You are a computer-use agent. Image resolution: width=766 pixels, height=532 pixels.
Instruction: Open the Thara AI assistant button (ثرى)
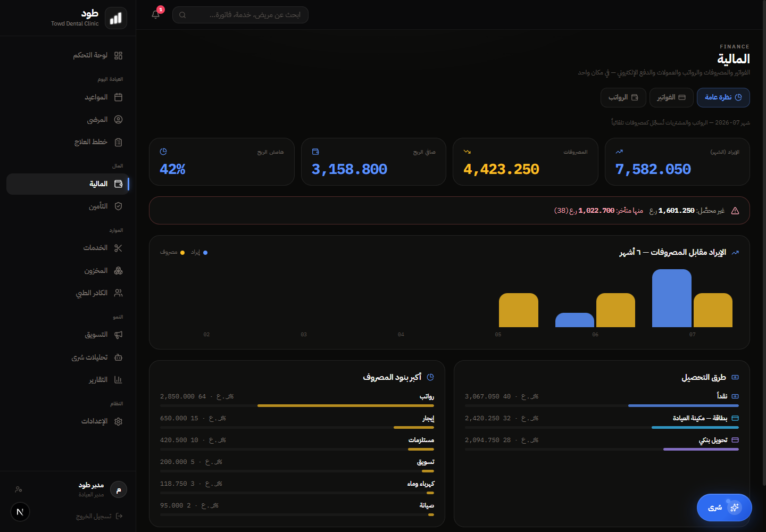(x=724, y=508)
